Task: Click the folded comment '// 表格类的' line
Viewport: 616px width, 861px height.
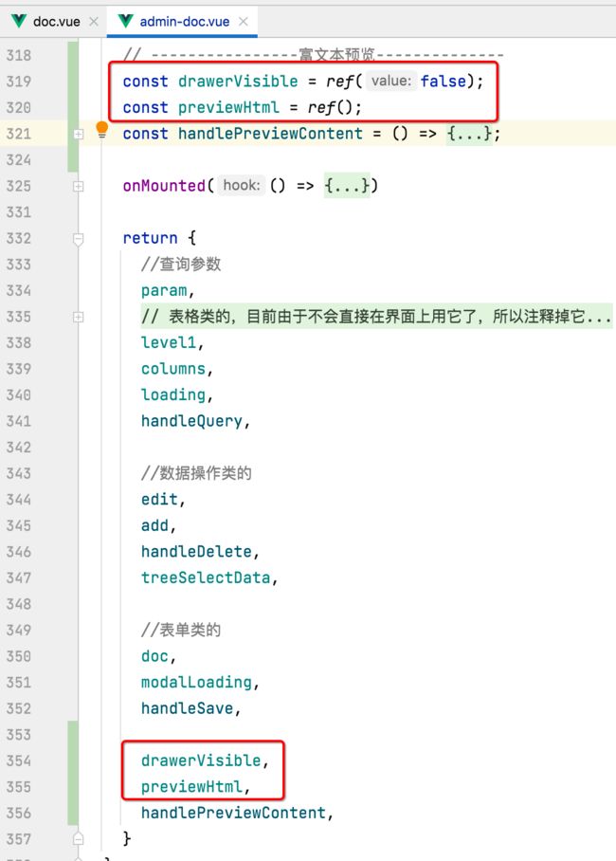Action: point(376,317)
